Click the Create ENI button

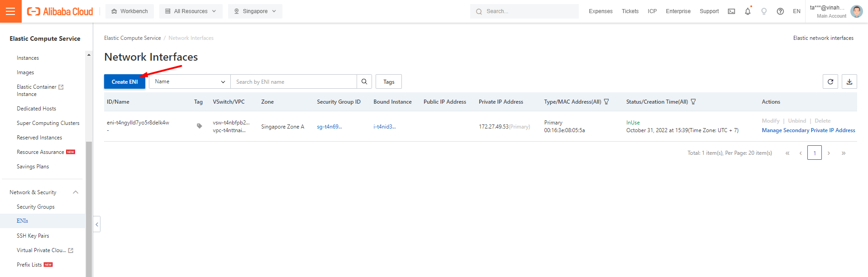pos(124,82)
